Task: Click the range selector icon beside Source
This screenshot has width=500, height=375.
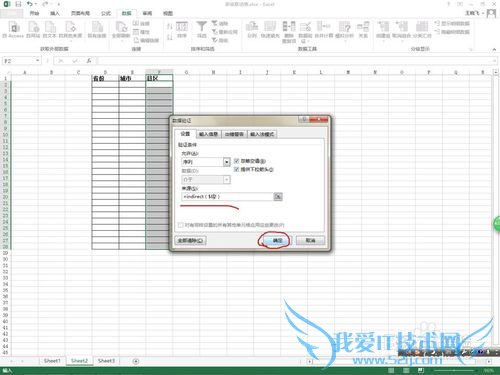Action: tap(278, 197)
